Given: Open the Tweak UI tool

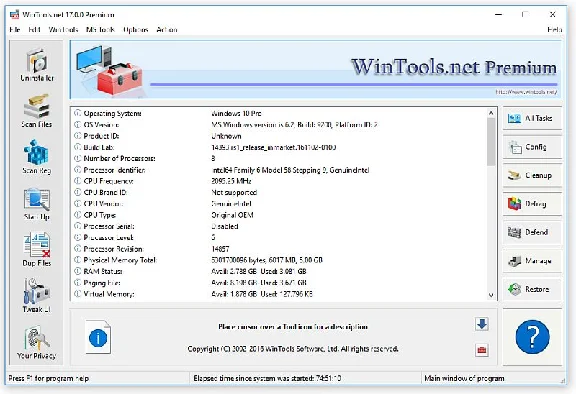Looking at the screenshot, I should click(37, 296).
